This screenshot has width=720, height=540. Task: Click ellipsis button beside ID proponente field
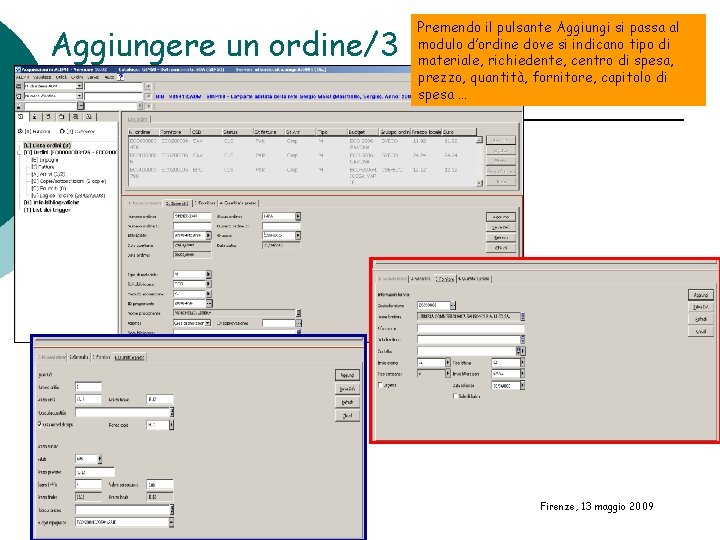(209, 304)
